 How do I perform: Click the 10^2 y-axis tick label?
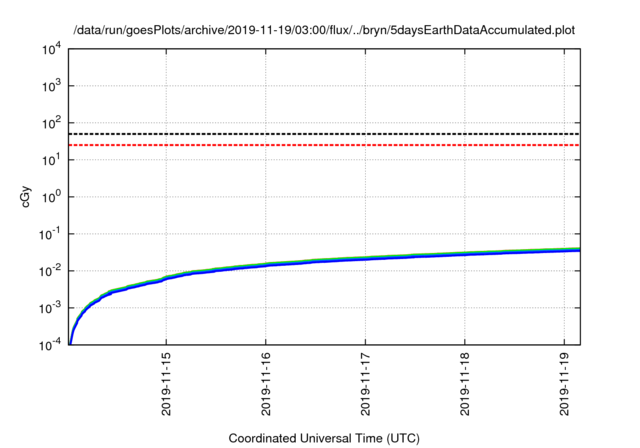[52, 123]
